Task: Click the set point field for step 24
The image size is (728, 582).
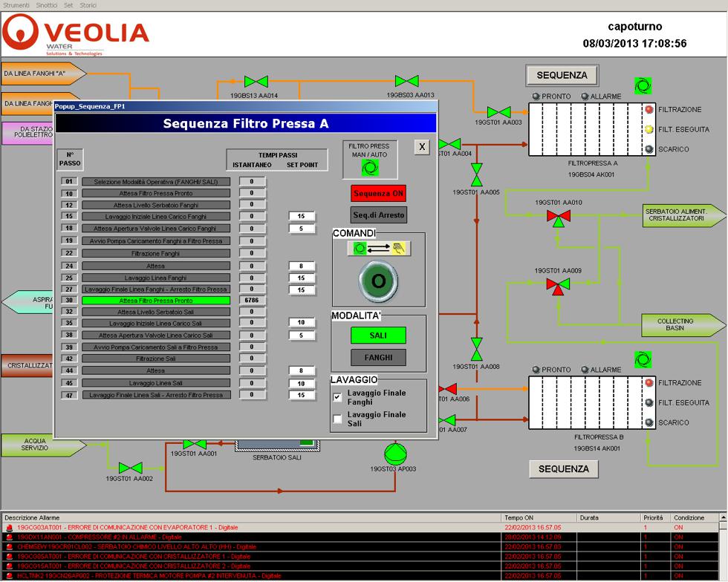Action: click(302, 265)
